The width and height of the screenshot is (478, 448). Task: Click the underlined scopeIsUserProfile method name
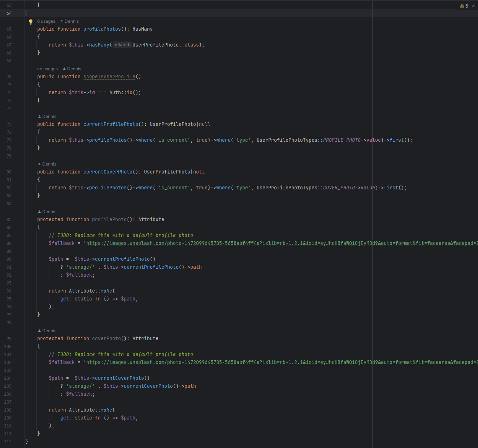tap(109, 77)
